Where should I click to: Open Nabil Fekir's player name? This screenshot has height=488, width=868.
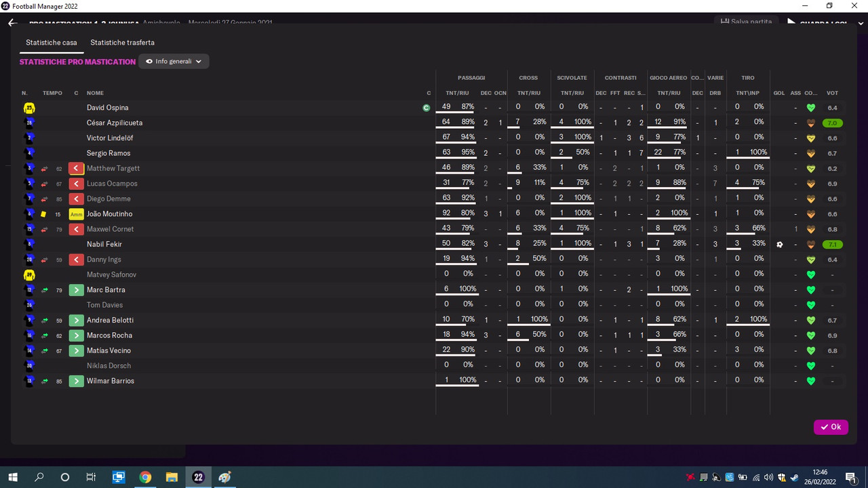pyautogui.click(x=104, y=245)
